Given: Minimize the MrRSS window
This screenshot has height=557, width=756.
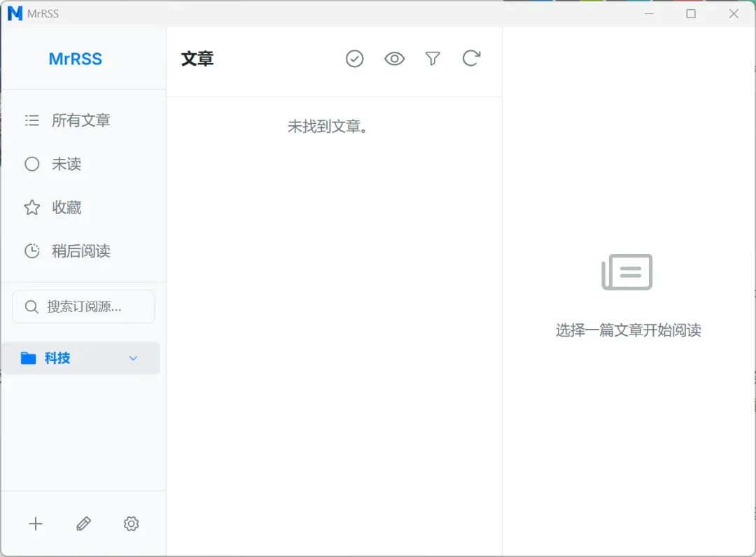Looking at the screenshot, I should (x=649, y=13).
